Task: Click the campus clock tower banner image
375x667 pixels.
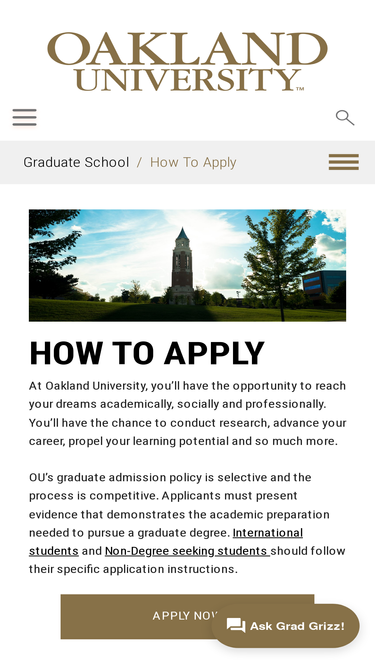Action: click(187, 265)
